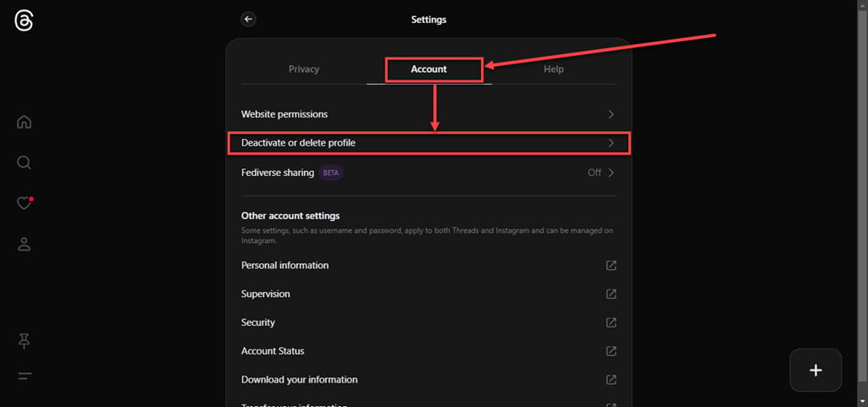This screenshot has height=407, width=868.
Task: Open the Search magnifier icon
Action: point(24,162)
